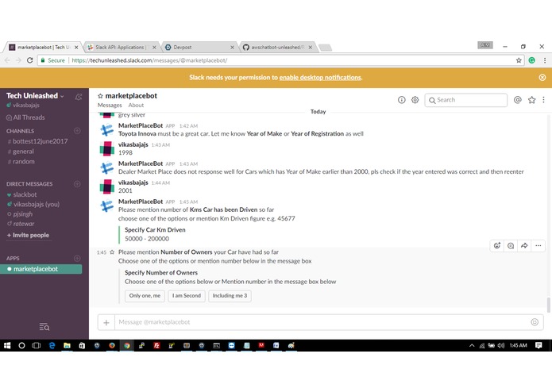Open vikasbajajs (you) direct message

click(x=33, y=204)
